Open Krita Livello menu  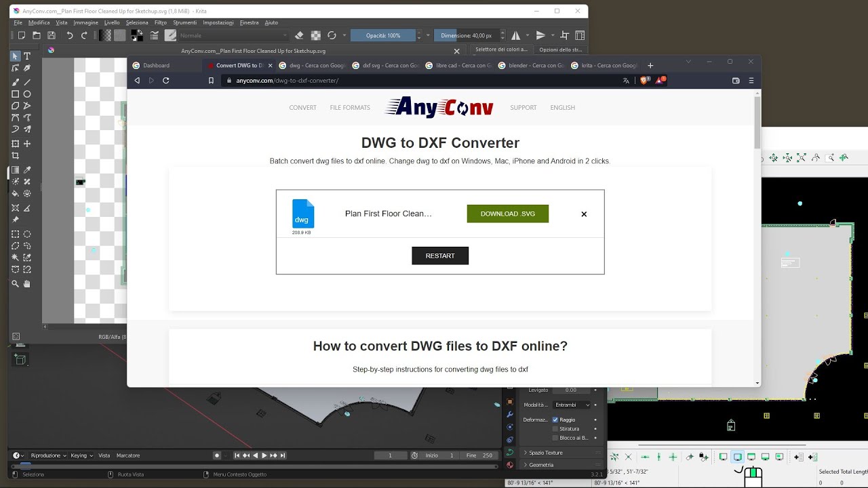112,22
